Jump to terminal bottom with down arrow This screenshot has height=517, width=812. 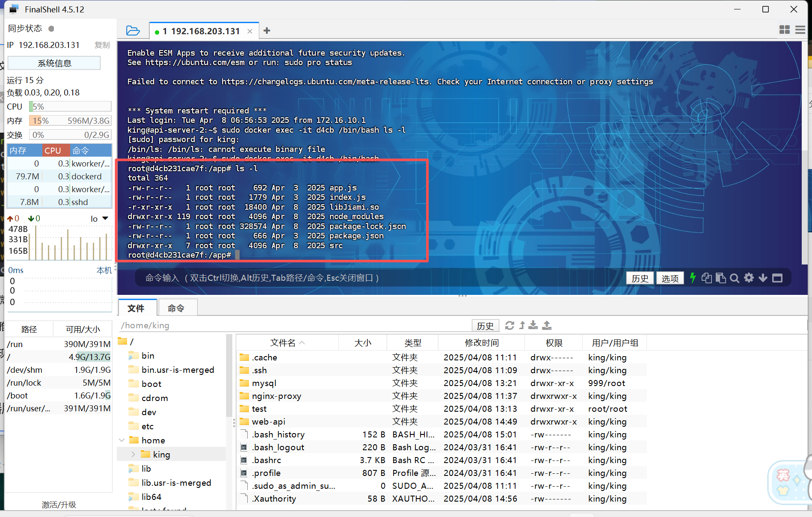(x=763, y=278)
